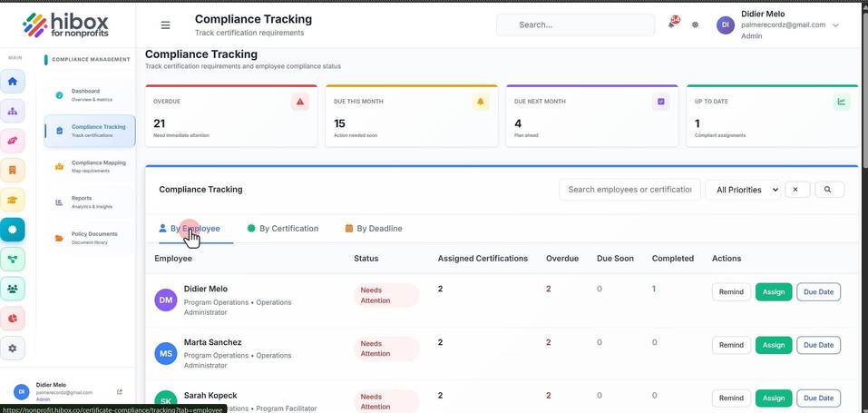The width and height of the screenshot is (868, 413).
Task: Open the All Priorities dropdown
Action: coord(743,190)
